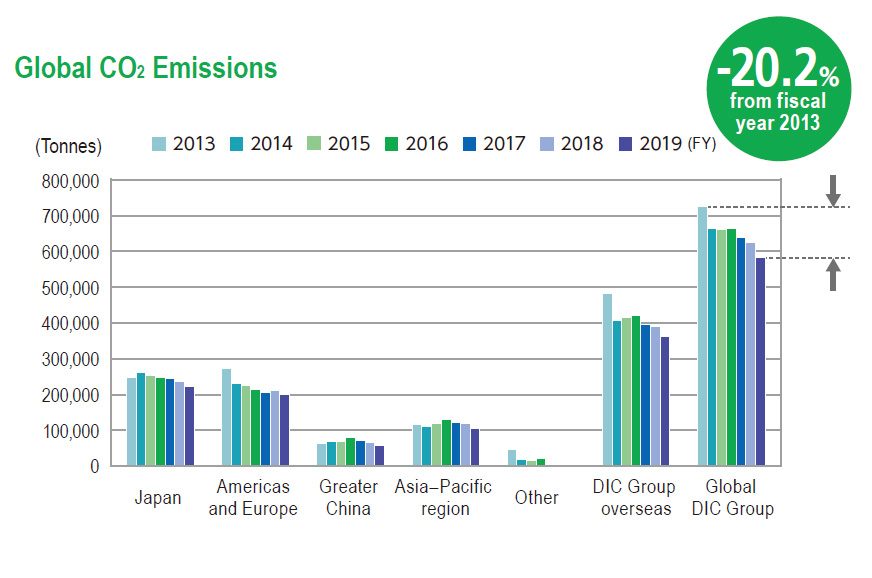
Task: Select the 2019 legend color swatch
Action: (x=626, y=144)
